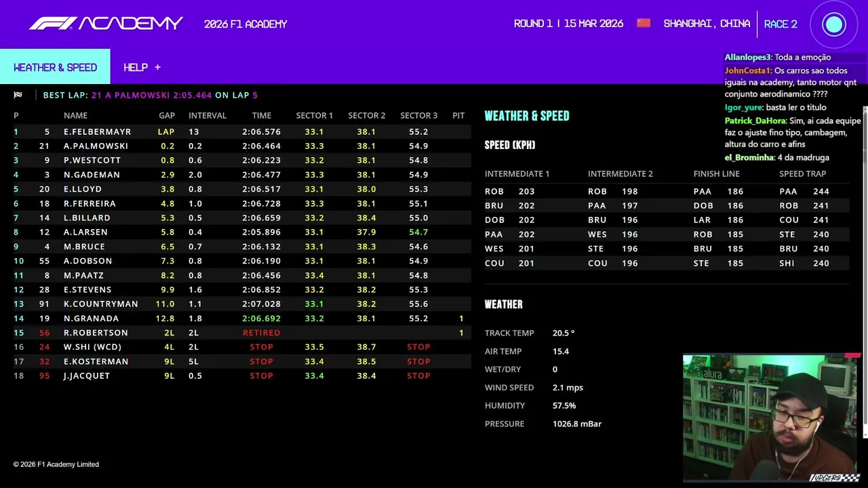Select the Race 2 label
This screenshot has width=868, height=488.
(781, 24)
